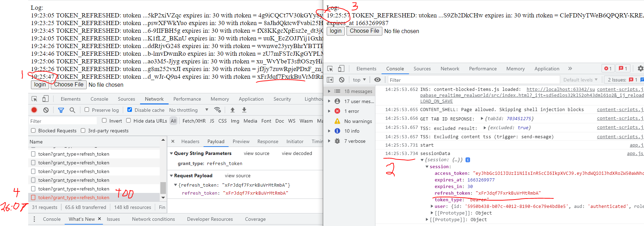Screen dimensions: 644x226
Task: Clear the network log icon
Action: 46,110
